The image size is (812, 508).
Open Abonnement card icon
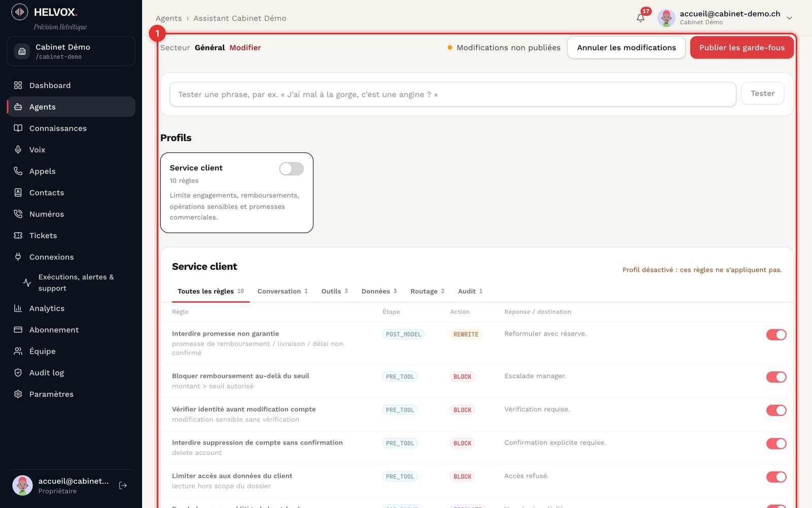18,330
